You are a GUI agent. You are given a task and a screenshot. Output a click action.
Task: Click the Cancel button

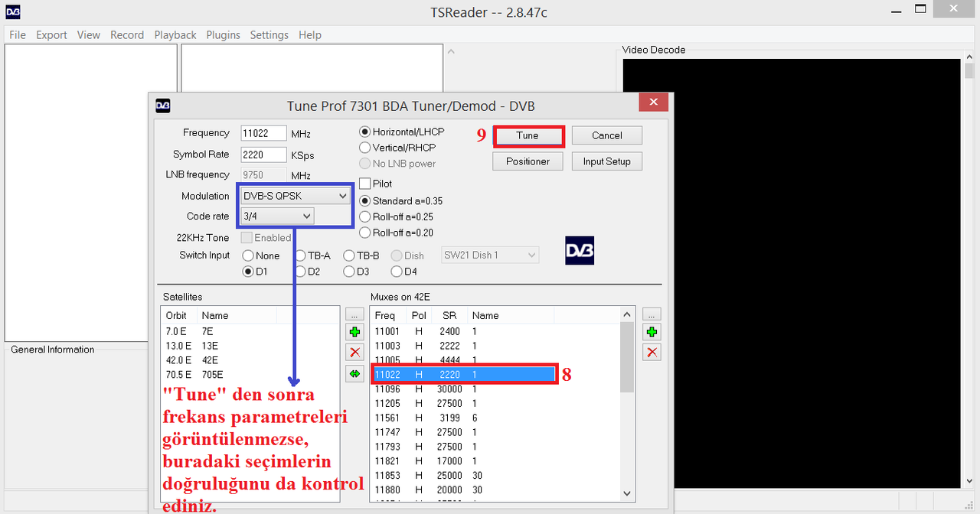pyautogui.click(x=607, y=135)
